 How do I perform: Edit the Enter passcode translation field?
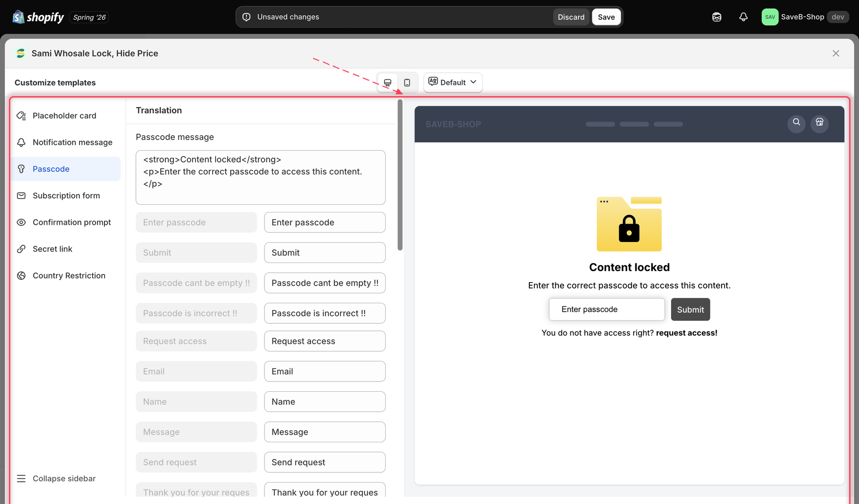[x=325, y=222]
